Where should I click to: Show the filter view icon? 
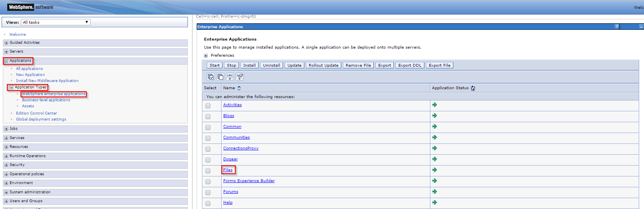tap(230, 77)
